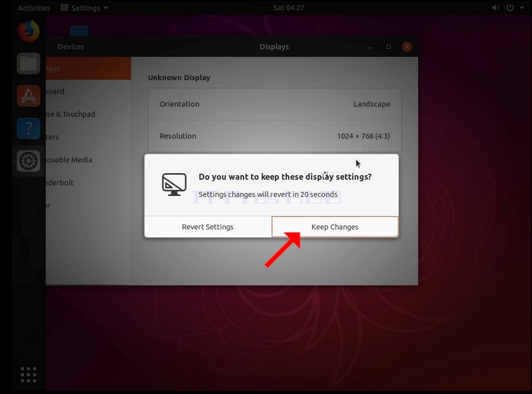The width and height of the screenshot is (532, 394).
Task: Open the Files app in the dock
Action: click(x=28, y=64)
